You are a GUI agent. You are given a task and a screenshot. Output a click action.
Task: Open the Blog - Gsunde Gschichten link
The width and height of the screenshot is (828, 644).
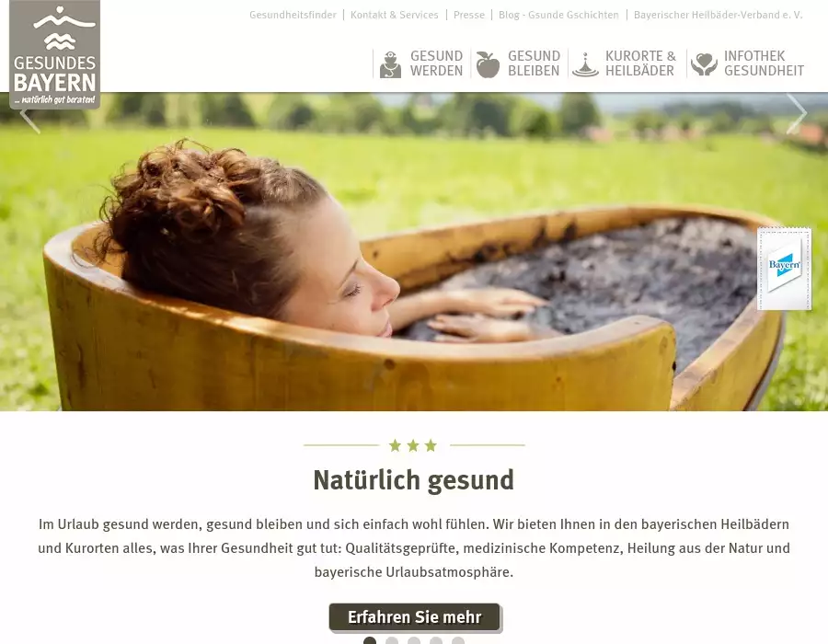tap(558, 15)
